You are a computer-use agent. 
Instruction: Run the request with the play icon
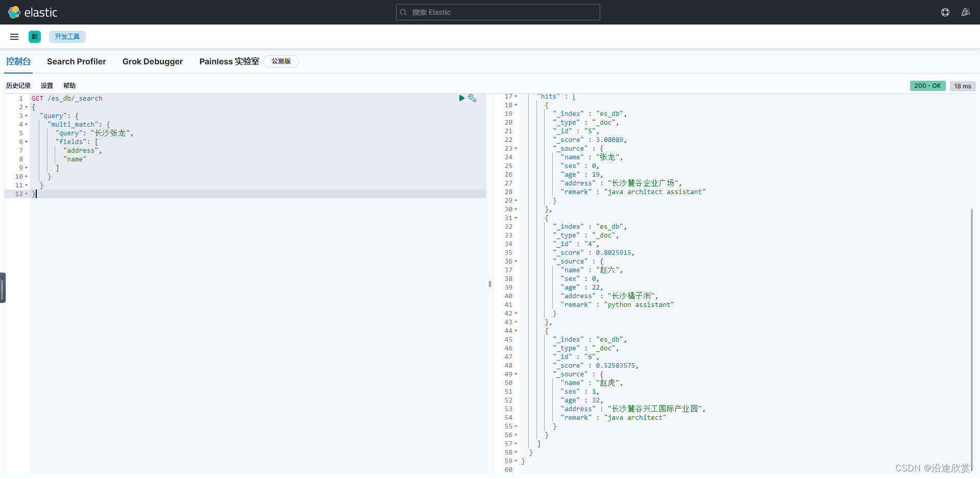coord(461,98)
